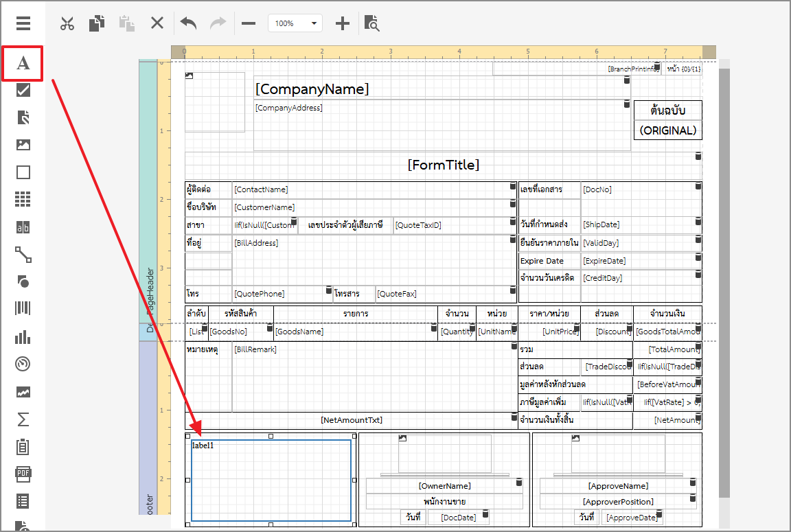Zoom in with the plus button
This screenshot has height=532, width=791.
tap(342, 23)
